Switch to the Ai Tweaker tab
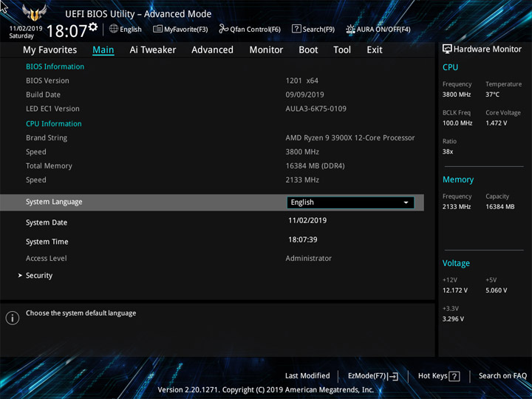 153,50
